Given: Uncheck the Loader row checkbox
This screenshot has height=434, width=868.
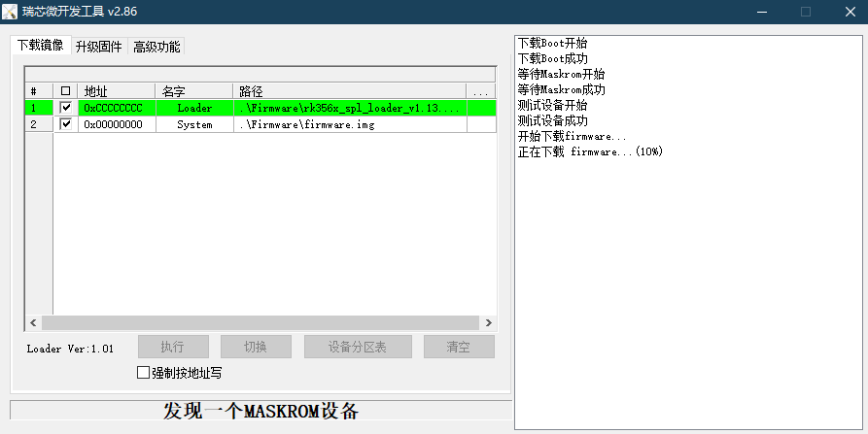Looking at the screenshot, I should click(66, 108).
